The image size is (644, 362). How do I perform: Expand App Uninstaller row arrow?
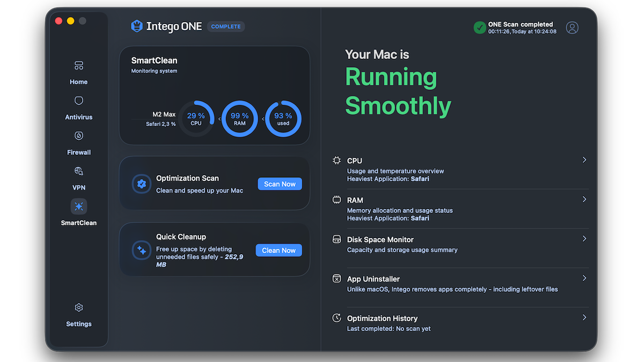584,278
